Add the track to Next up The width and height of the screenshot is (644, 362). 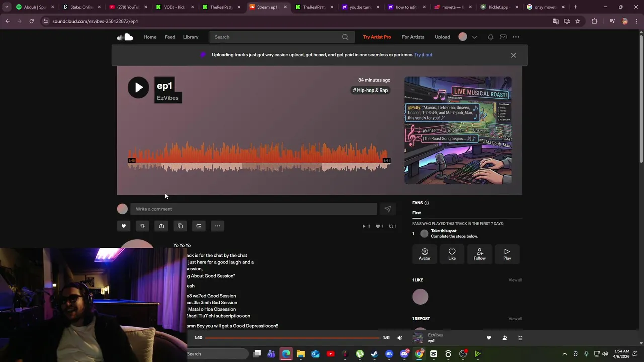199,226
